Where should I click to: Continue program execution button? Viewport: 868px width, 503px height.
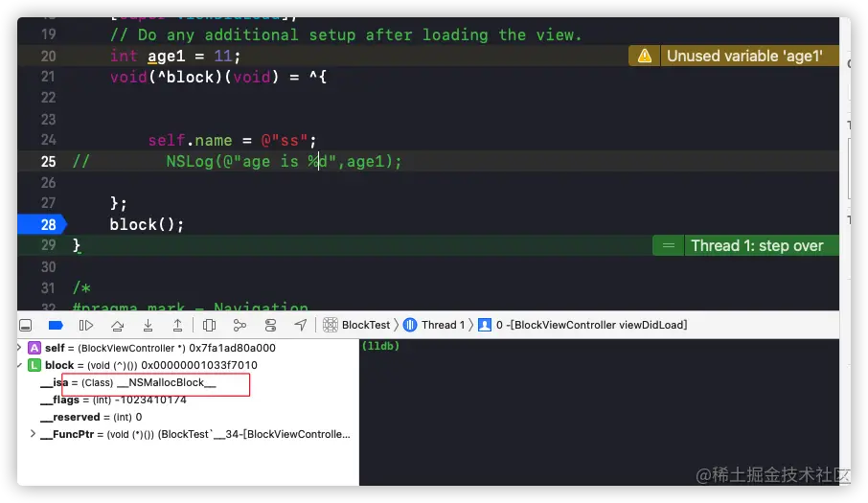pos(86,326)
